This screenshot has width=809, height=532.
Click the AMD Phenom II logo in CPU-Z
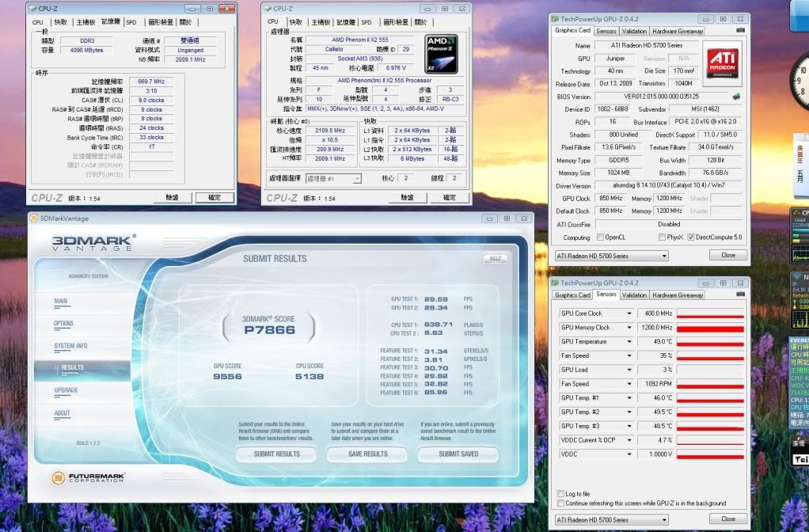point(441,54)
